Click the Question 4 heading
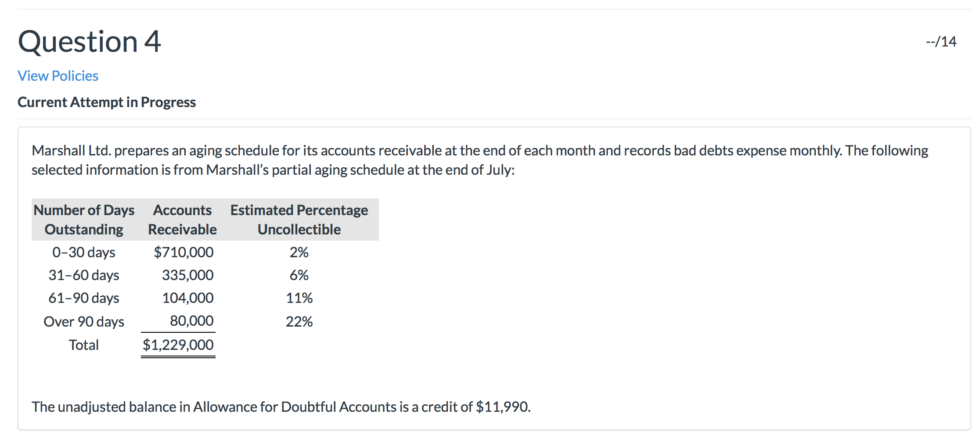The image size is (980, 439). [x=90, y=42]
